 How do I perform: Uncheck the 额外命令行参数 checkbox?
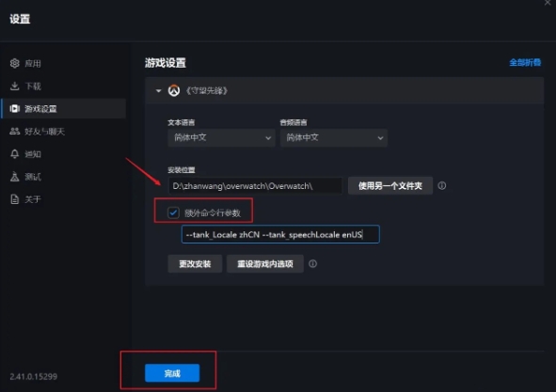173,212
